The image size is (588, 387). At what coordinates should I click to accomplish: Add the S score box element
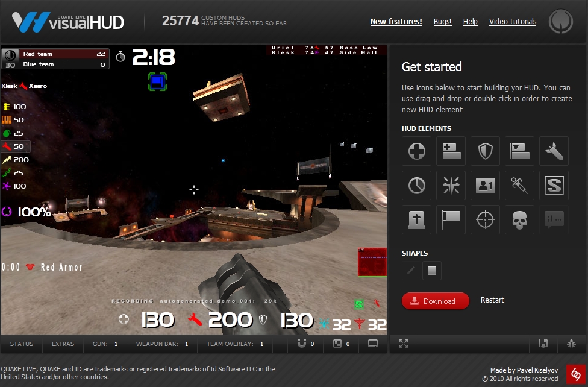pos(554,186)
